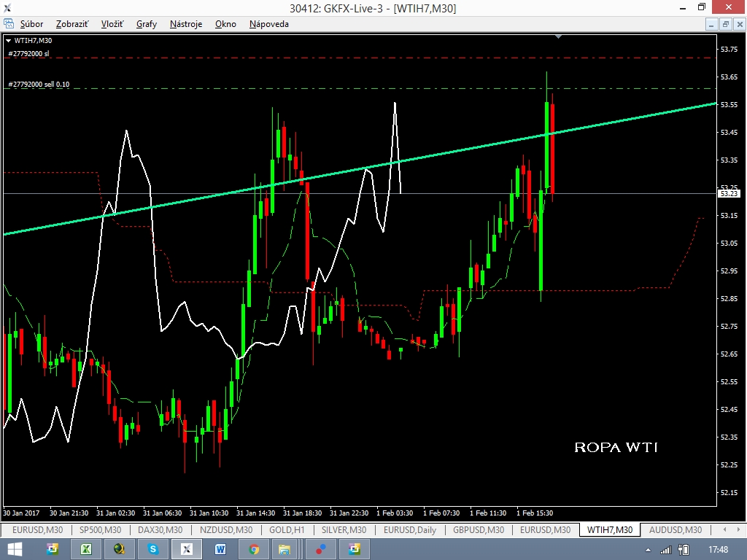747x560 pixels.
Task: Switch to the EURUSD,M30 tab beside SP500,M30
Action: (x=37, y=529)
